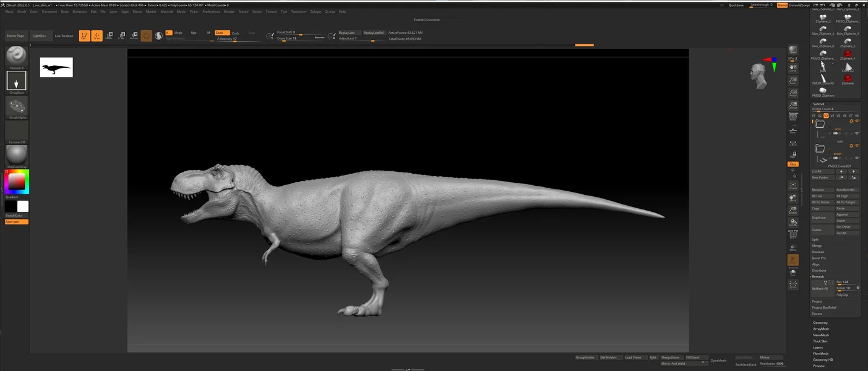Select the V3 visibility set tab
Viewport: 868px width, 371px height.
coord(826,115)
